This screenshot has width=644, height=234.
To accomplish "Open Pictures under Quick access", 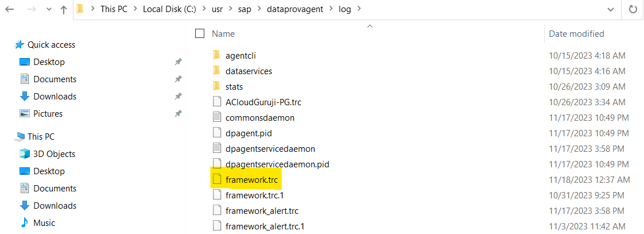I will pyautogui.click(x=48, y=114).
